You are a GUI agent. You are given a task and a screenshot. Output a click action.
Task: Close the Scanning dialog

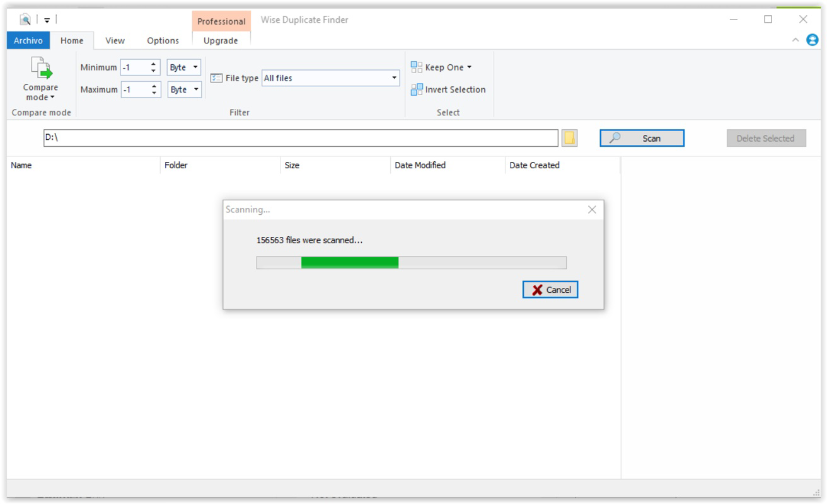(x=591, y=210)
